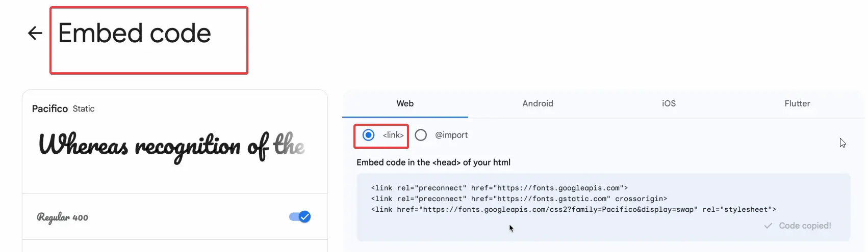868x252 pixels.
Task: Click the Pacifico font name
Action: pos(50,108)
